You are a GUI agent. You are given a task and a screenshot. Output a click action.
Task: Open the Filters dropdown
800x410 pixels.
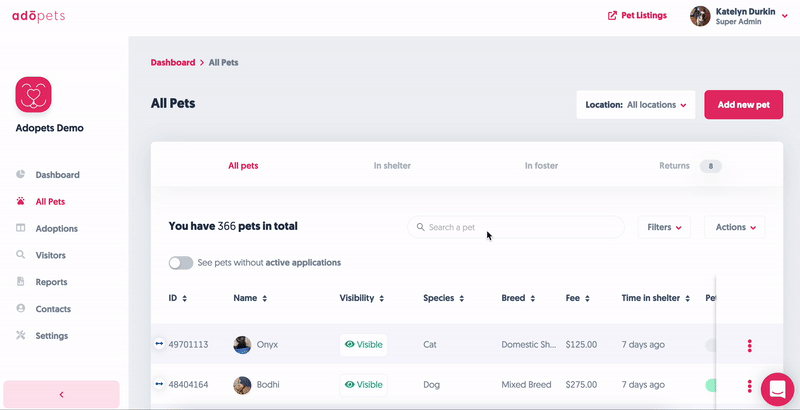664,227
